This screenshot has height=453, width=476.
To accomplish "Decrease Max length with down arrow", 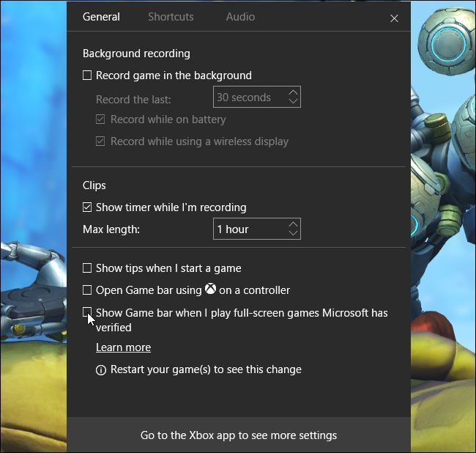I will click(293, 233).
